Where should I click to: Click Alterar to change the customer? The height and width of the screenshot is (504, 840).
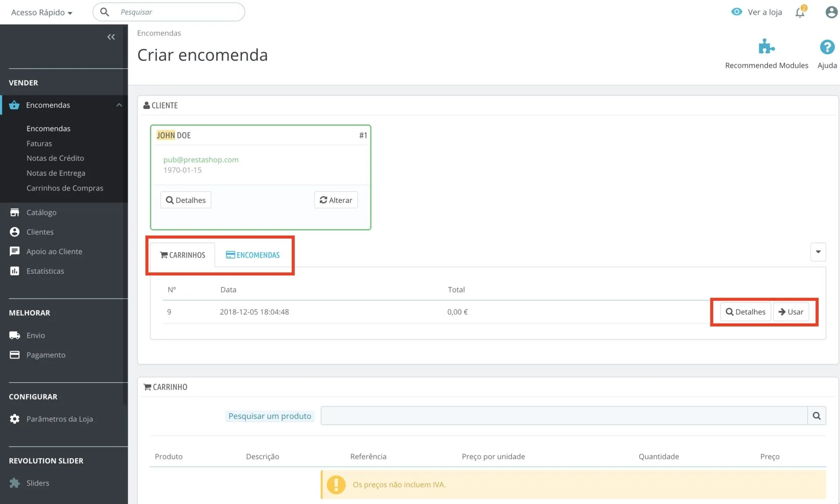click(x=336, y=200)
